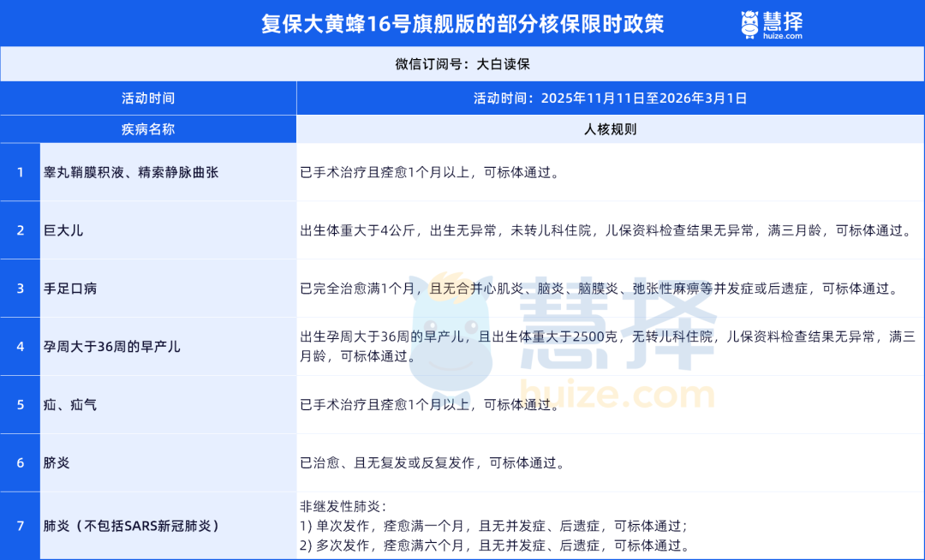
Task: Select the 睾丸鞘膜积液、精索静脉曲张 disease cell
Action: coord(133,171)
